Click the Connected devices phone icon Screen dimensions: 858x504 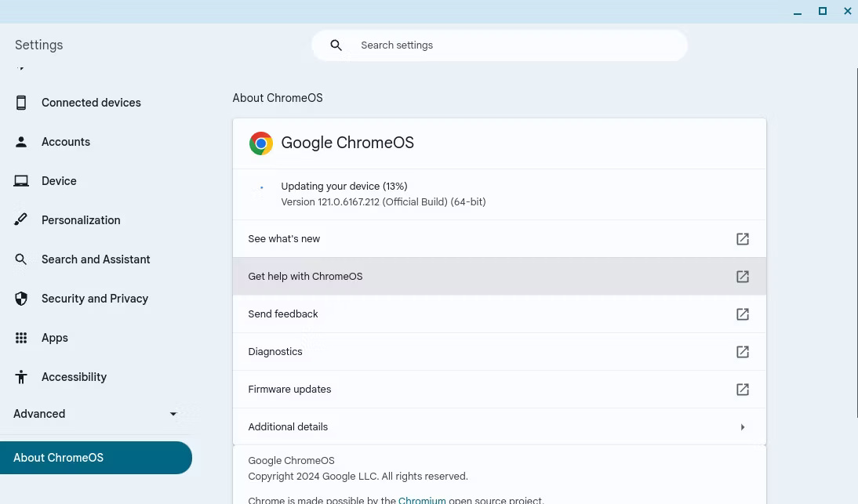21,102
